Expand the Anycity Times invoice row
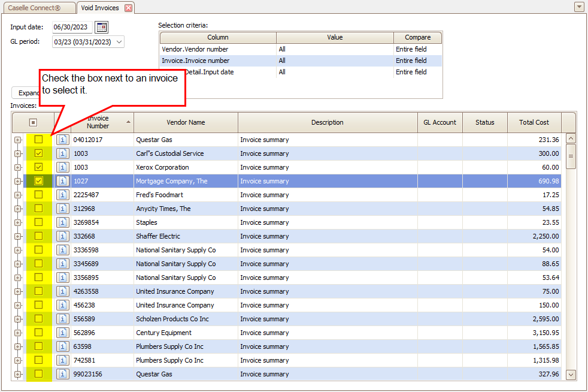The image size is (588, 392). click(17, 209)
